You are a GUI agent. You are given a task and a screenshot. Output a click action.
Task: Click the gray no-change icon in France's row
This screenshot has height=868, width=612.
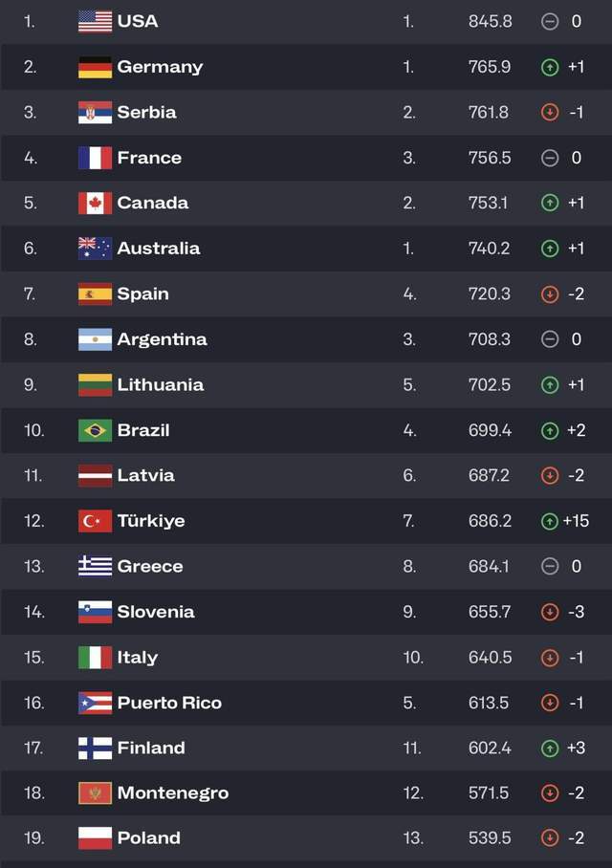tap(549, 158)
